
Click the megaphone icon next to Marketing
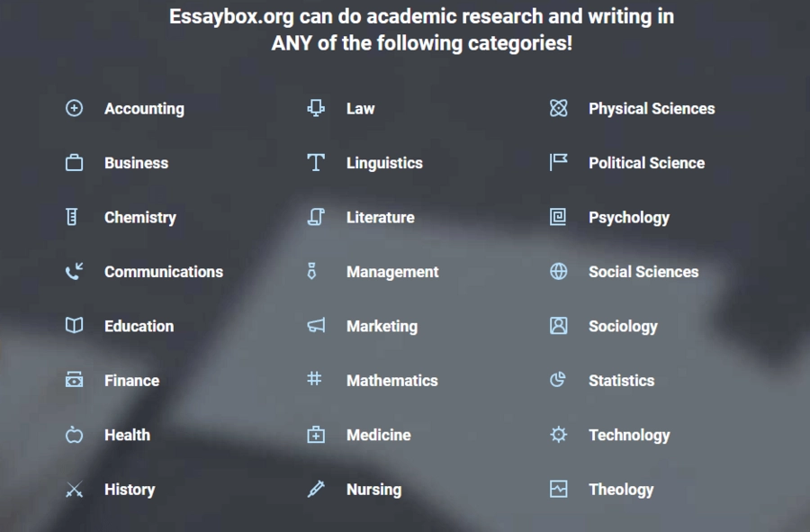click(x=316, y=325)
